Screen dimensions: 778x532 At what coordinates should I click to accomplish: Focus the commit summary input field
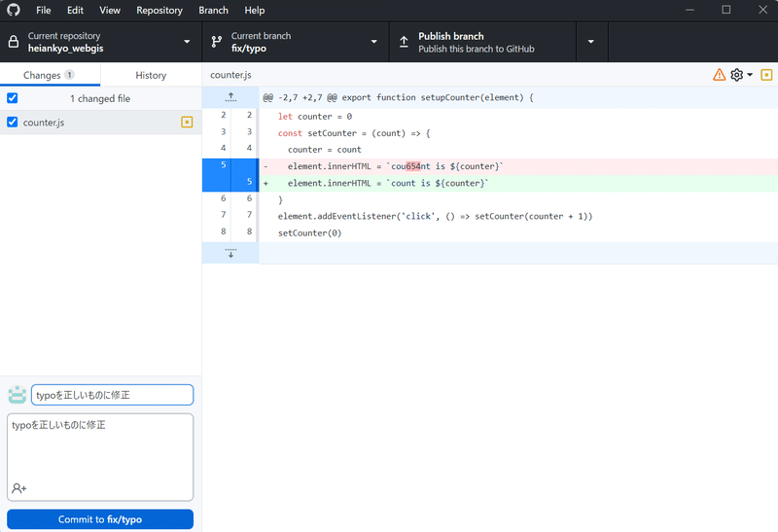[x=112, y=395]
